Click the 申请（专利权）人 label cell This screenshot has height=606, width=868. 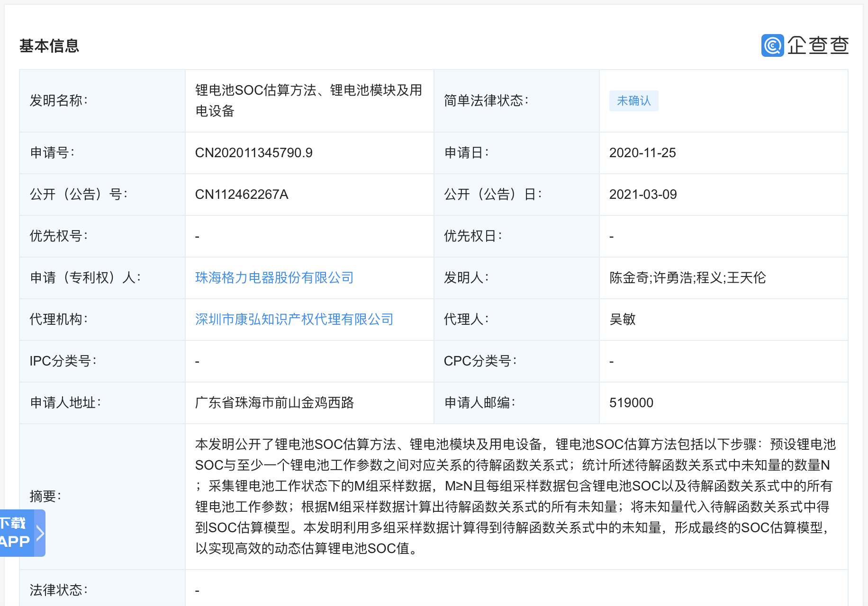coord(102,278)
